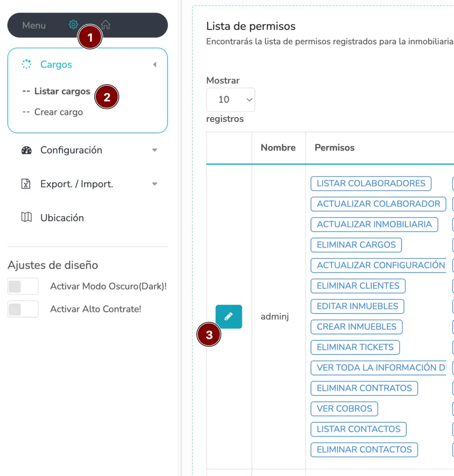Click the Ubicación map icon
The image size is (454, 476).
point(27,217)
